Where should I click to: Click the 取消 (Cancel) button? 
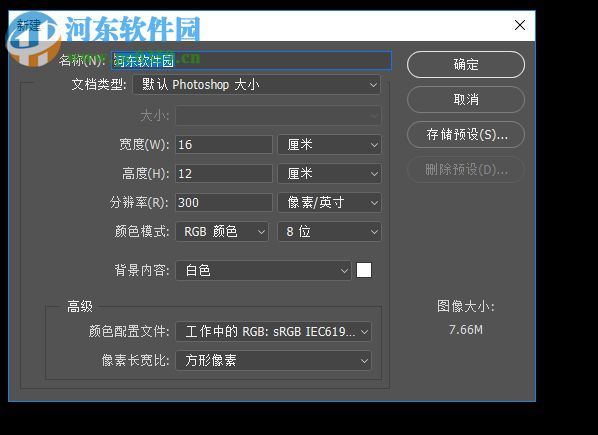pos(466,100)
